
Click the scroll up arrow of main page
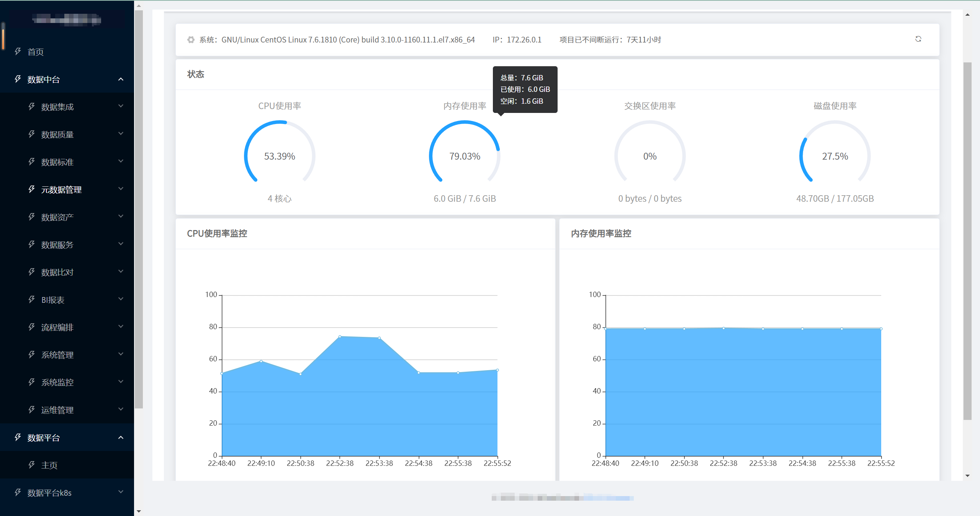click(967, 15)
